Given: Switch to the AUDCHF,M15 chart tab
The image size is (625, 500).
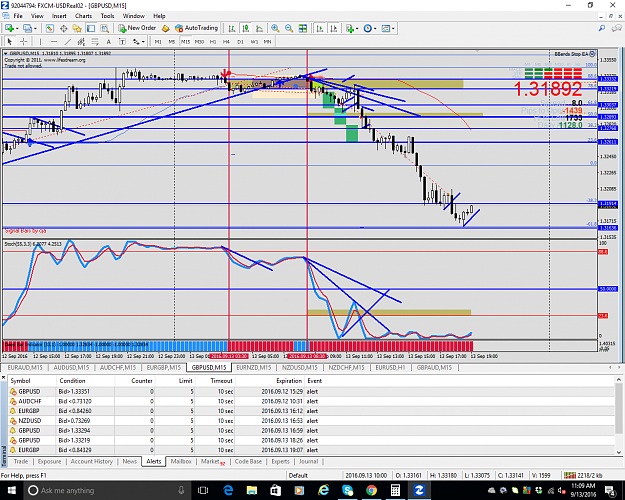Looking at the screenshot, I should (118, 368).
